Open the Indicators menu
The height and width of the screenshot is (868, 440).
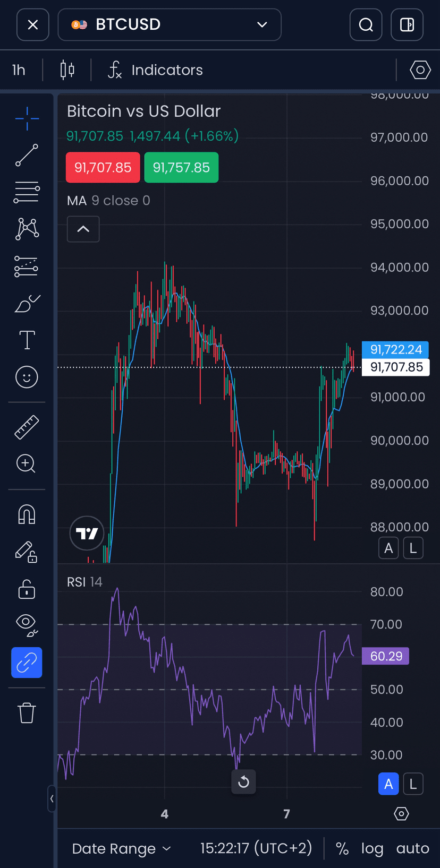point(155,70)
